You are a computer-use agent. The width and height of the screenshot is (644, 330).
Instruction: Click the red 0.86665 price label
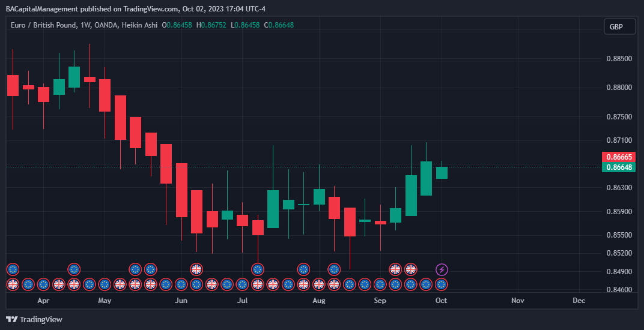point(619,157)
